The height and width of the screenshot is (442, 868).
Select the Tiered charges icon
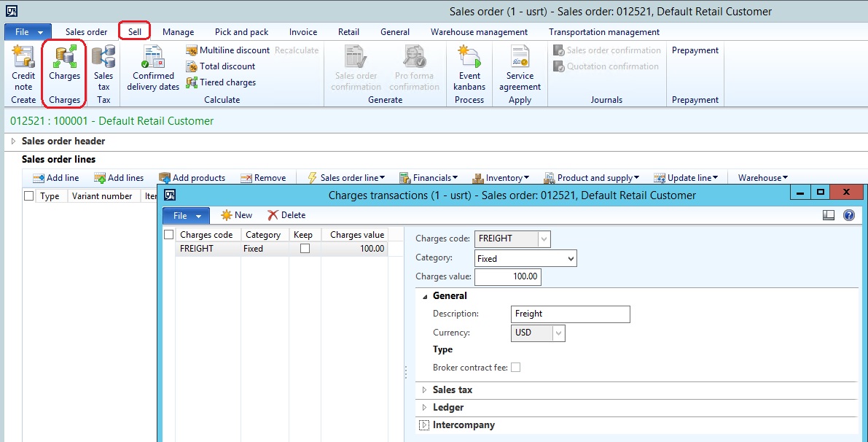tap(221, 82)
